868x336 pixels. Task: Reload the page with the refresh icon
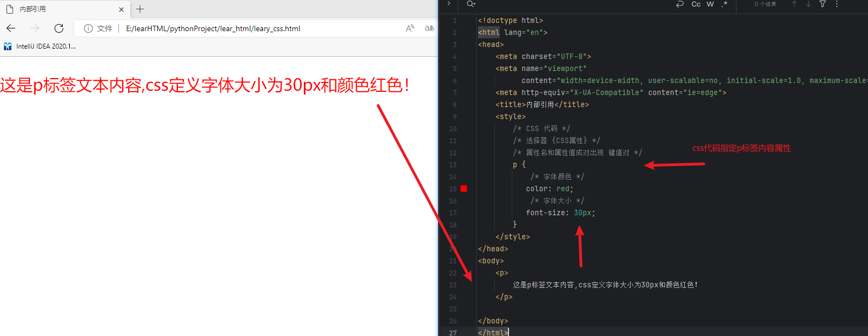[59, 28]
